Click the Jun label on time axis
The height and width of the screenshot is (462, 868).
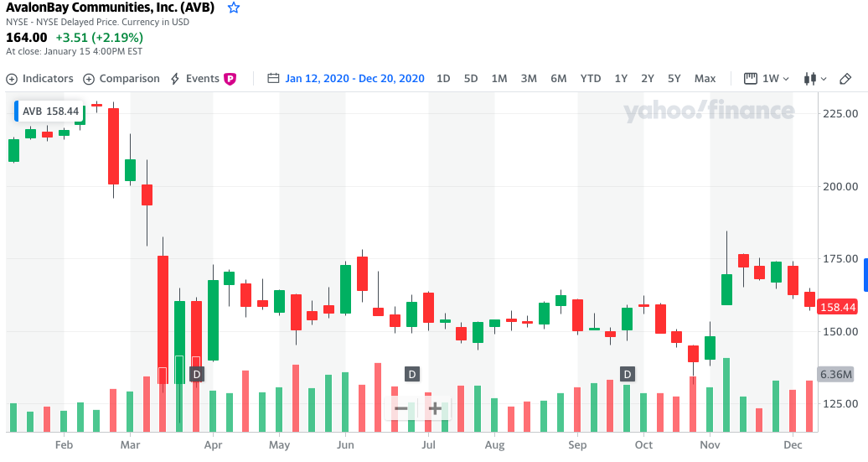(x=345, y=445)
